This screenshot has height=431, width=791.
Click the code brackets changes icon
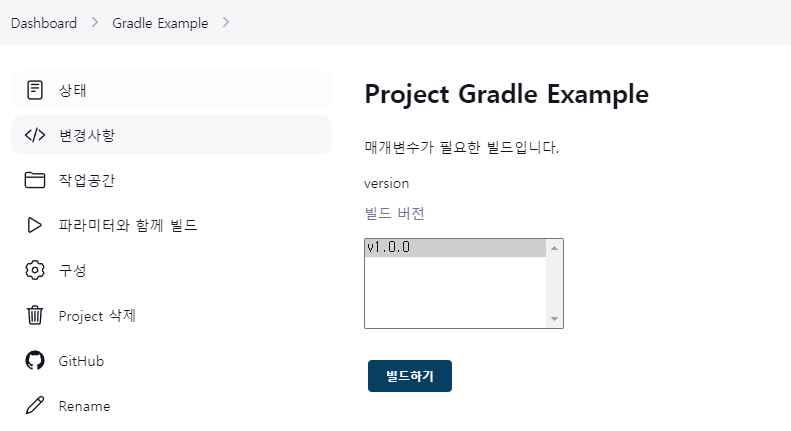[35, 135]
